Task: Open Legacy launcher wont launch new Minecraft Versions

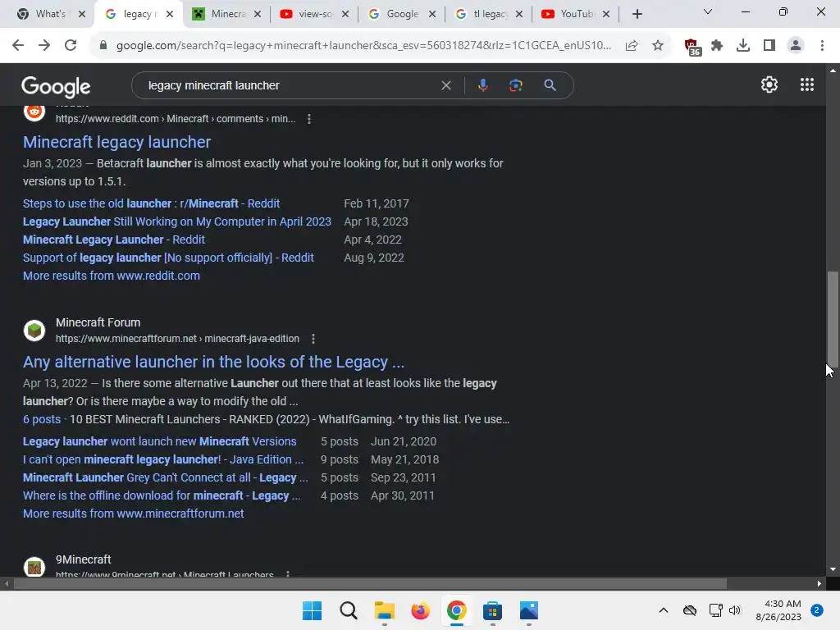Action: pyautogui.click(x=160, y=441)
